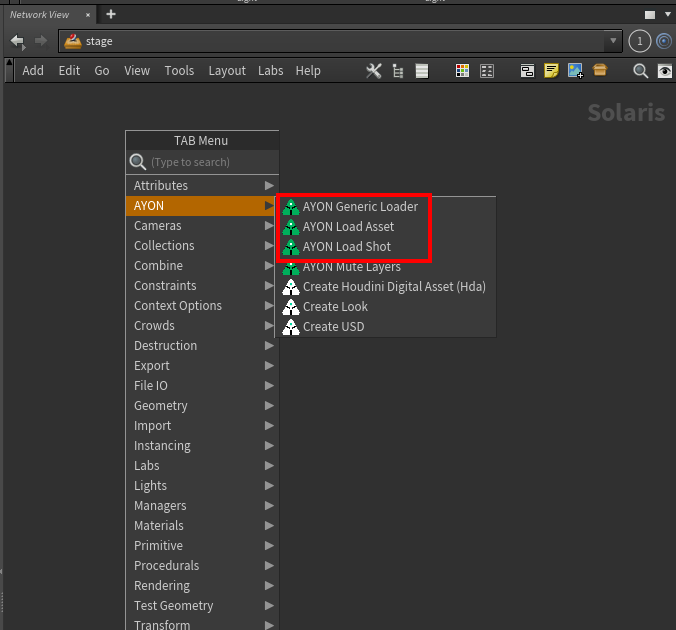Open the stage path dropdown arrow

[613, 41]
